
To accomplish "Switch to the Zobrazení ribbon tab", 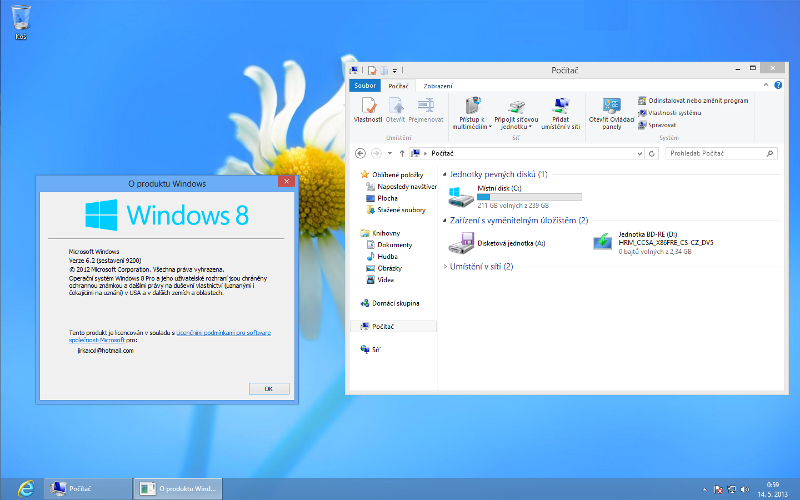I will pyautogui.click(x=438, y=86).
